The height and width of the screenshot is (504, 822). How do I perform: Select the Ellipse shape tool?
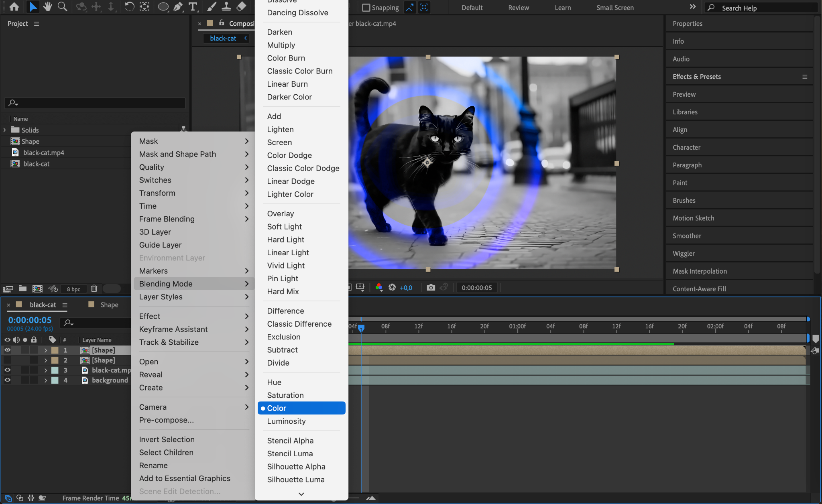(x=163, y=6)
